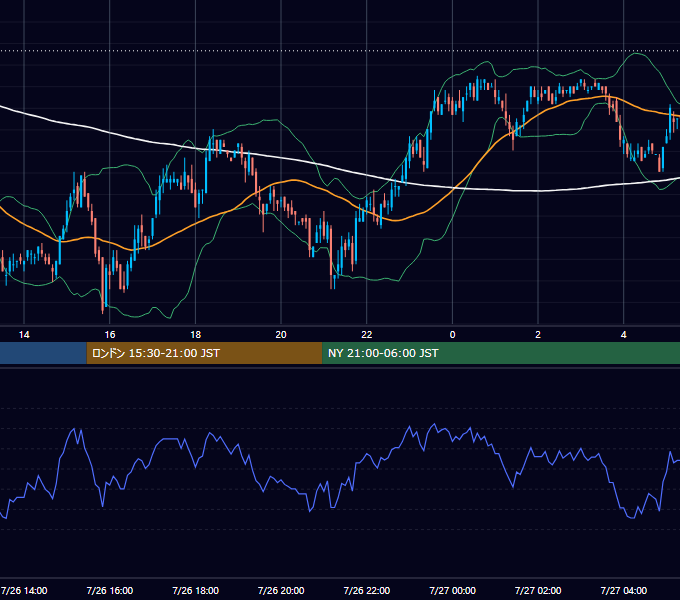Click the 7/27 00:00 time label
680x600 pixels.
click(452, 590)
